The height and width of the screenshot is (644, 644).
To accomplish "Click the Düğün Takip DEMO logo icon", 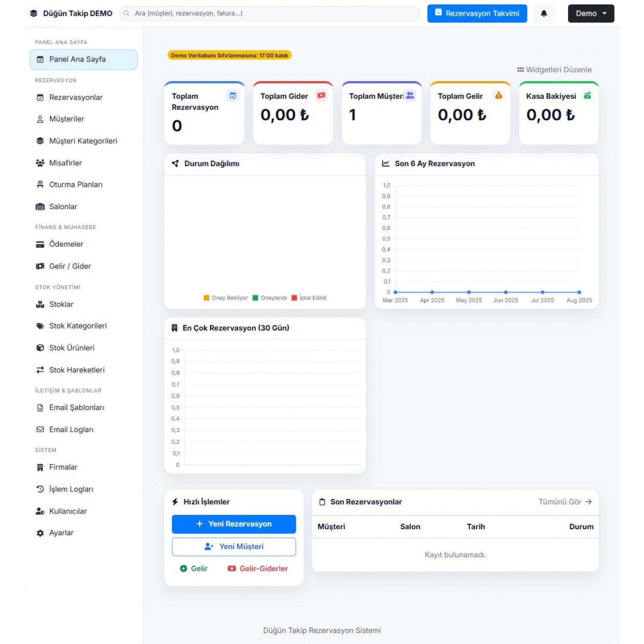I will 33,13.
